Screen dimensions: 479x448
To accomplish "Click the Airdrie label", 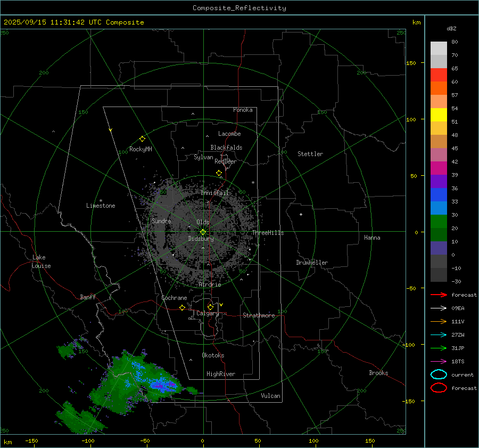I will coord(210,284).
